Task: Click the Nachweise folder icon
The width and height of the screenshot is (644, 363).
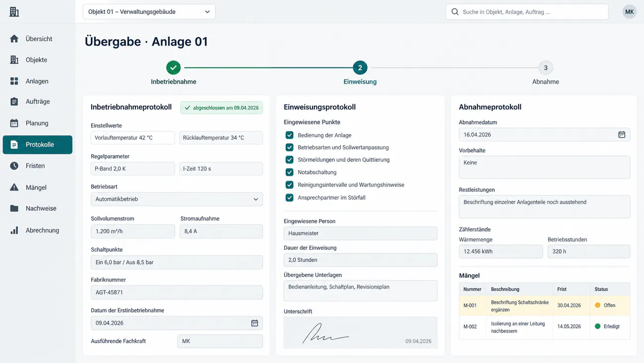Action: tap(14, 208)
